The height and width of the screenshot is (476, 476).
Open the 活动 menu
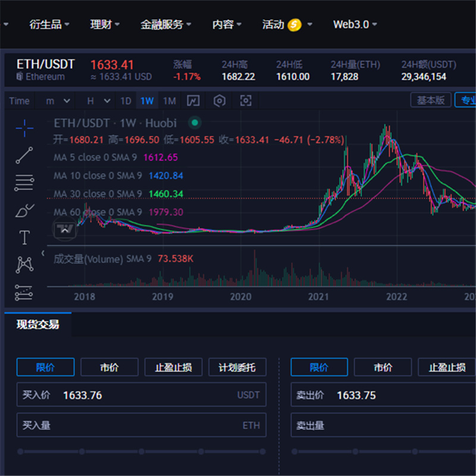(287, 24)
